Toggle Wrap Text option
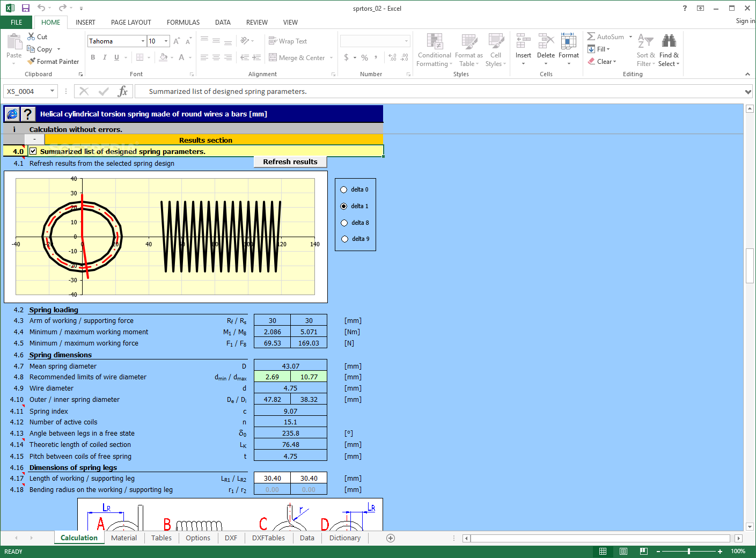The image size is (756, 558). 288,41
